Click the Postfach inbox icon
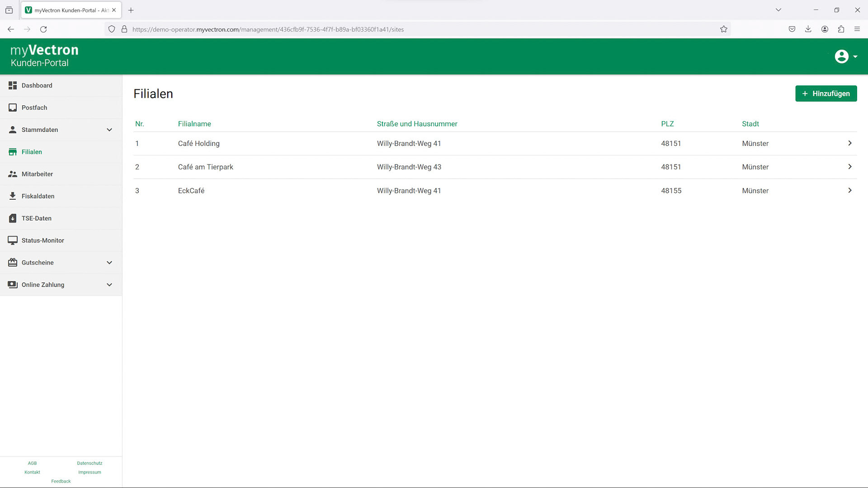The width and height of the screenshot is (868, 488). click(13, 108)
